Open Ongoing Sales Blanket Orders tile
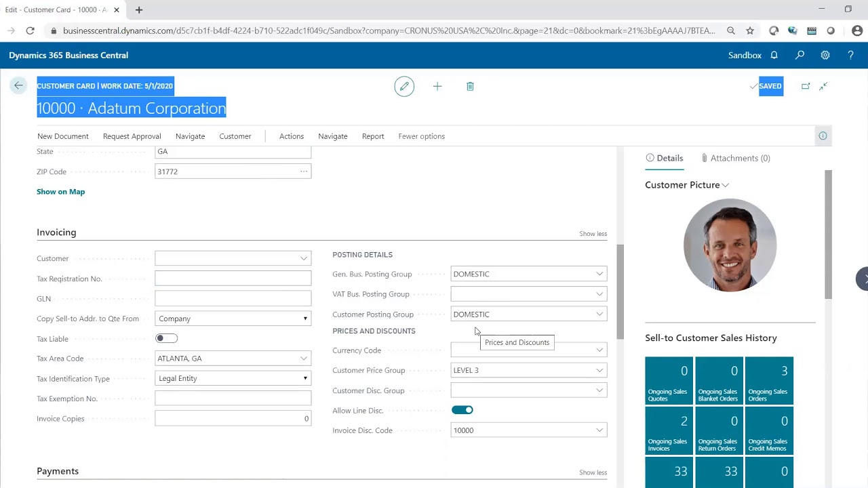Screen dimensions: 868x488 point(719,381)
